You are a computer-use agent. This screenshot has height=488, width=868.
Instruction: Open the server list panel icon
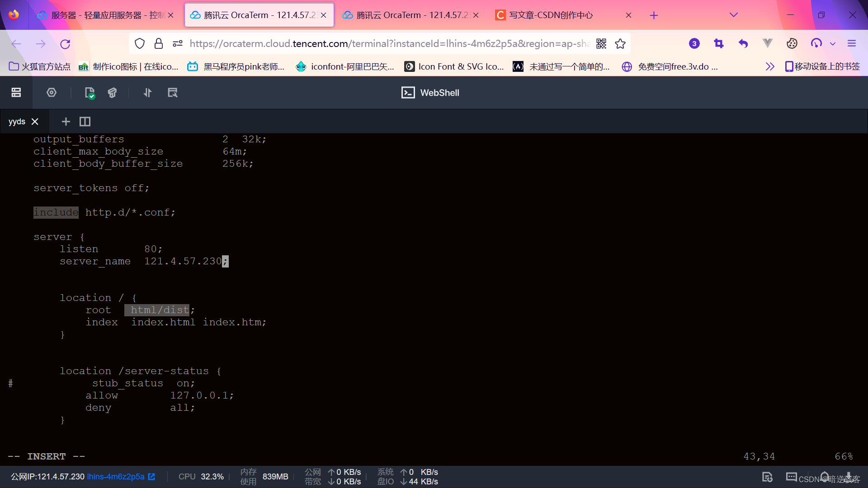16,93
